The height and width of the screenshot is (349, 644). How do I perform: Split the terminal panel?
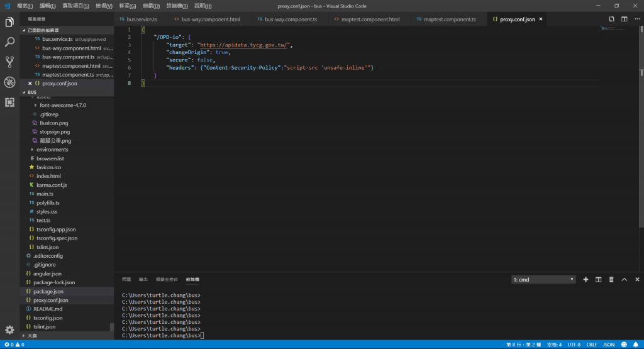coord(599,280)
